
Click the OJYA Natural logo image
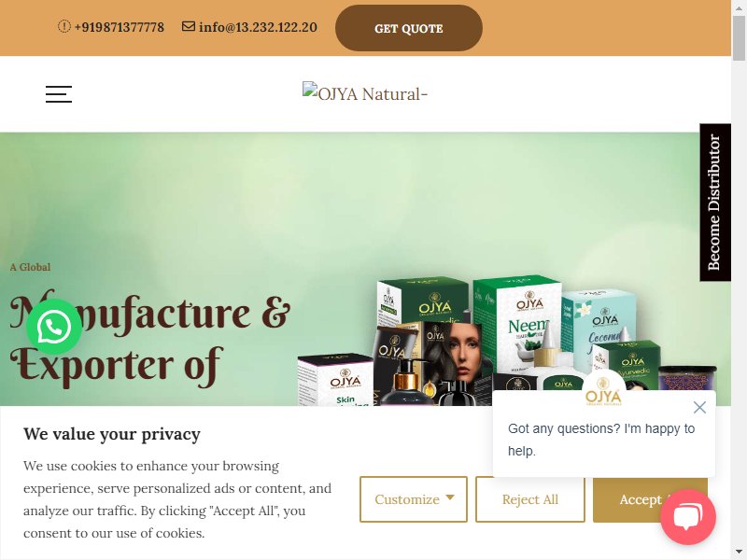pyautogui.click(x=365, y=93)
